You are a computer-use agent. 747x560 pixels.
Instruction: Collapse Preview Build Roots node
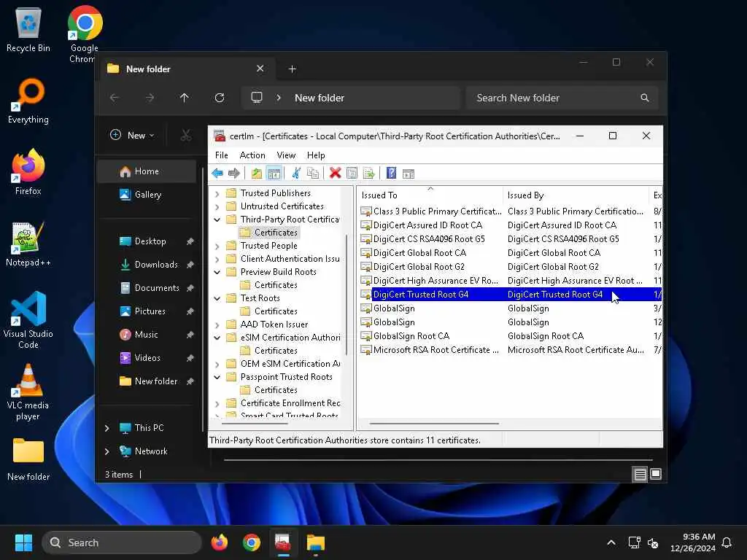217,272
